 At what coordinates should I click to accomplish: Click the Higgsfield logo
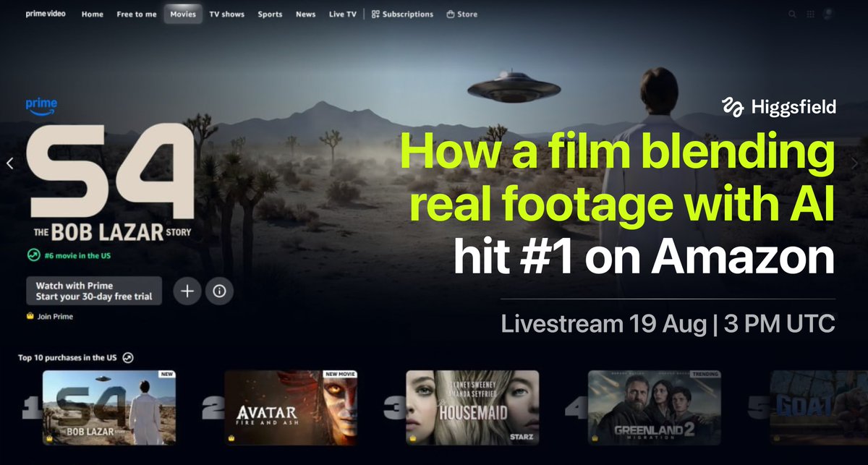[778, 107]
